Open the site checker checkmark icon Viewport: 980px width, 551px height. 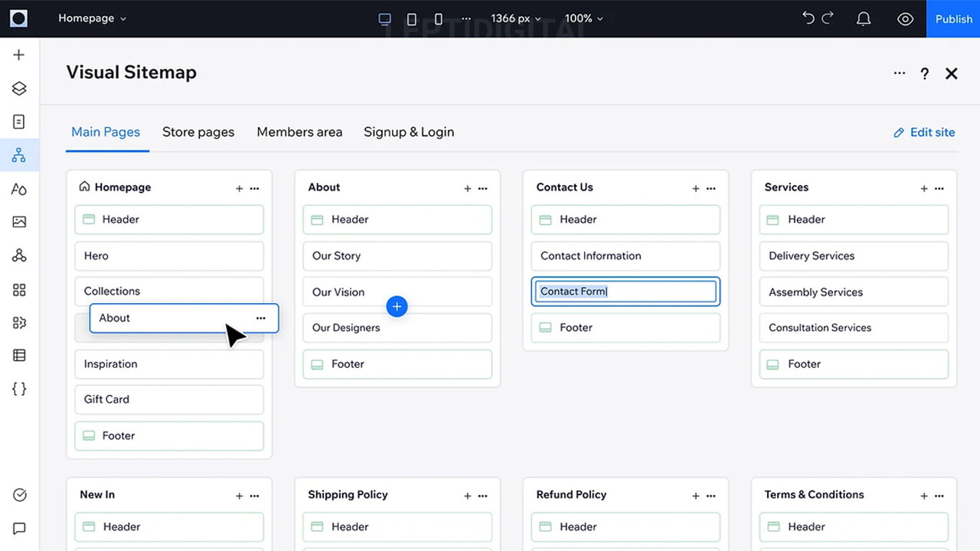click(19, 495)
